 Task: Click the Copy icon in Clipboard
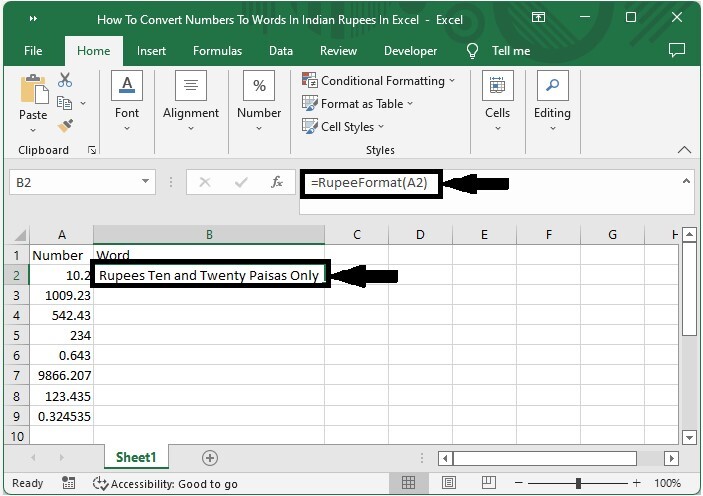click(64, 103)
